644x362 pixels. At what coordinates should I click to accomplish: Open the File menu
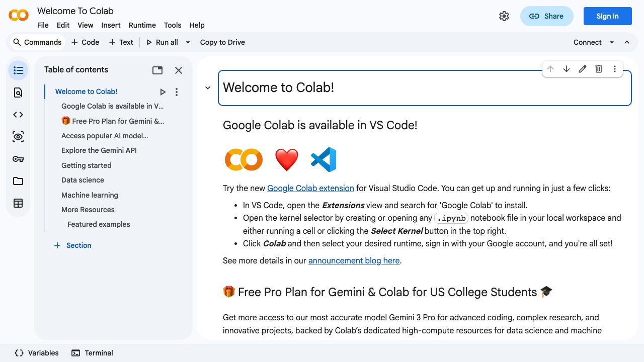coord(43,25)
